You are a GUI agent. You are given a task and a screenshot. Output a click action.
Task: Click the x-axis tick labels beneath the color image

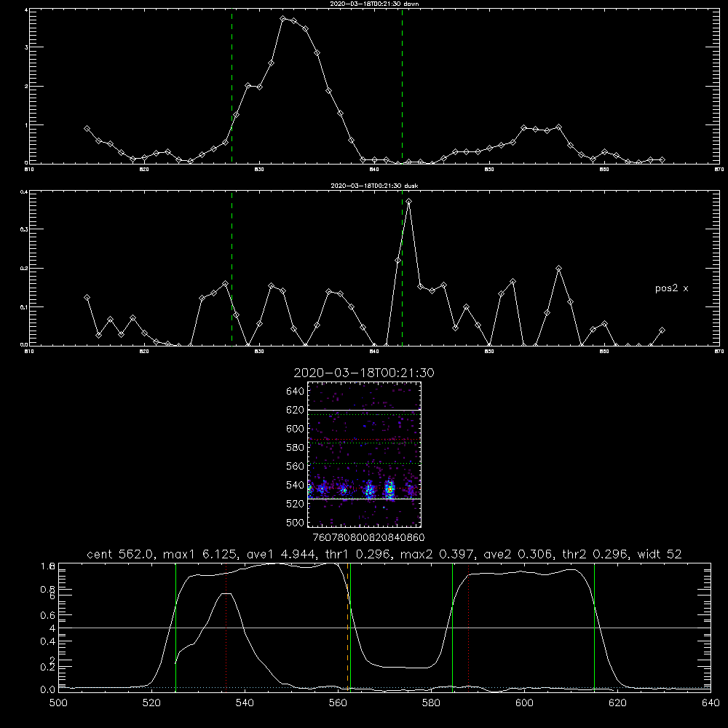click(368, 537)
